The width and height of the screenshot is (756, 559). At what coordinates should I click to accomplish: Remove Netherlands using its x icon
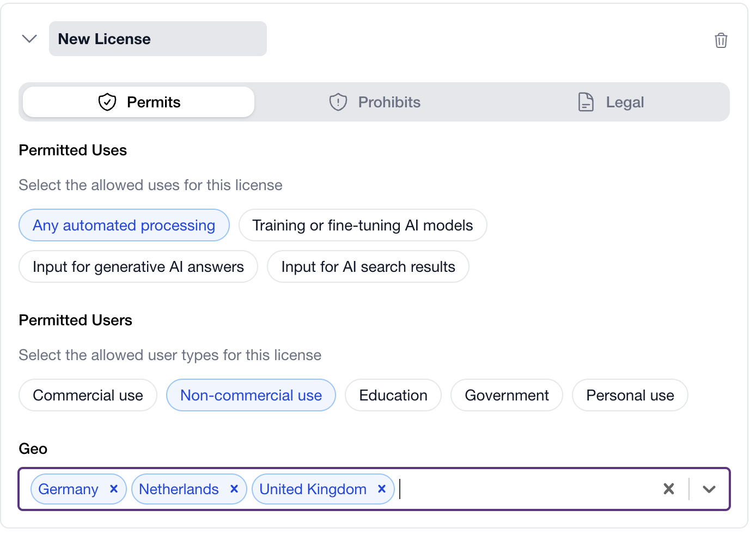(x=234, y=489)
